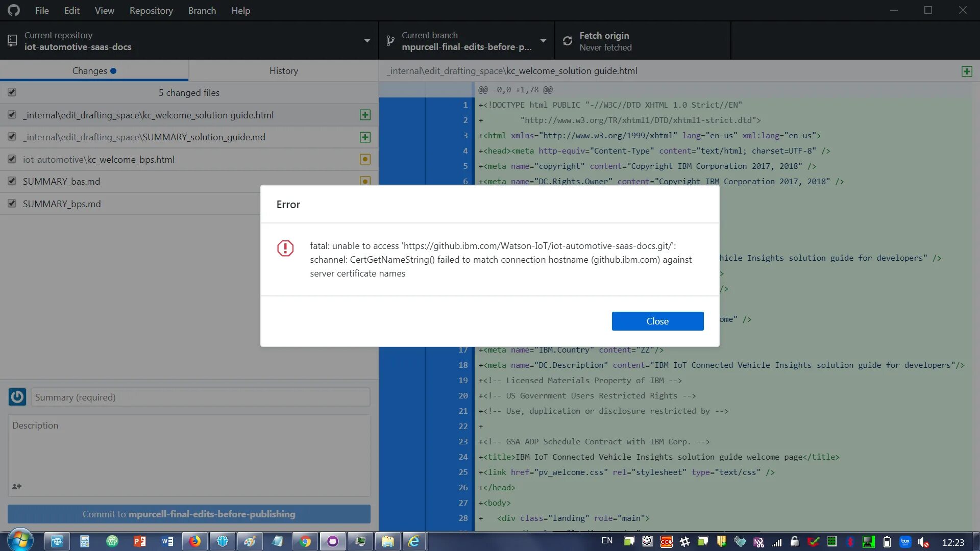This screenshot has height=551, width=980.
Task: Click the Description text area
Action: [189, 455]
